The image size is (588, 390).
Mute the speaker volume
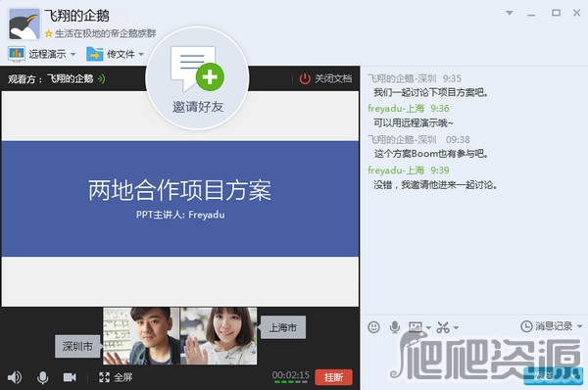click(x=15, y=377)
